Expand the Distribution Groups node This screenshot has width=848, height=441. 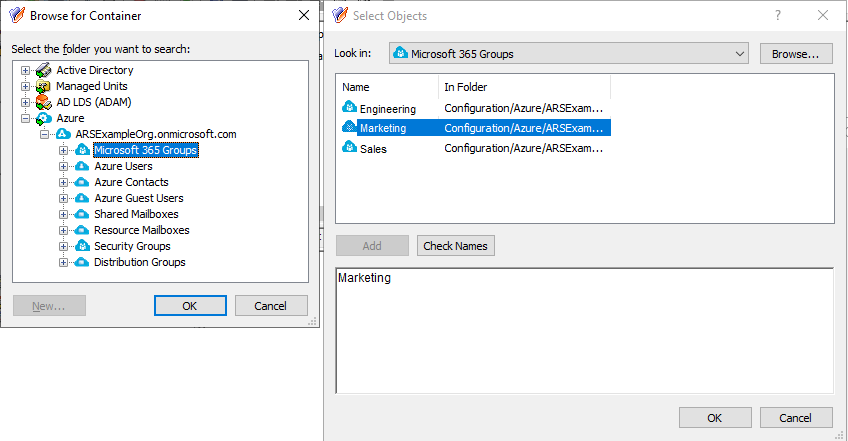(63, 262)
